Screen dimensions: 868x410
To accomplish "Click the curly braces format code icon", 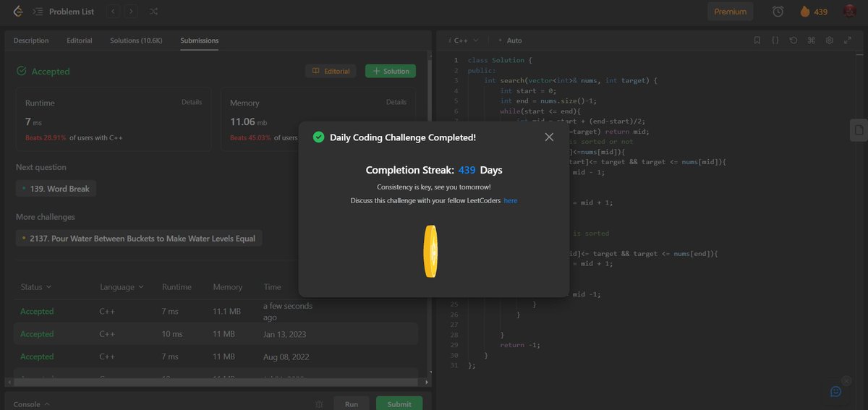I will click(775, 40).
